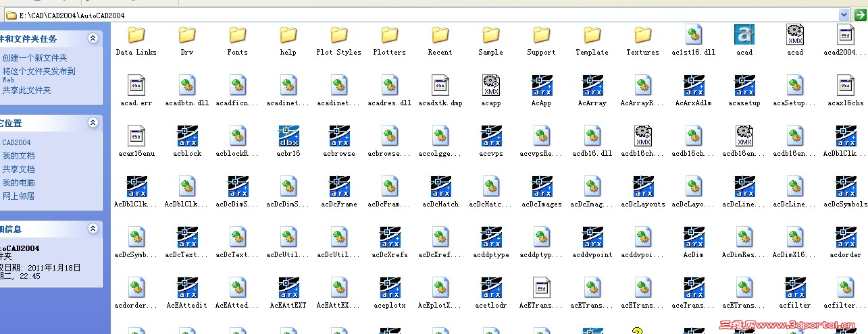Image resolution: width=868 pixels, height=334 pixels.
Task: Select the acddvpoint arx file
Action: (x=592, y=244)
